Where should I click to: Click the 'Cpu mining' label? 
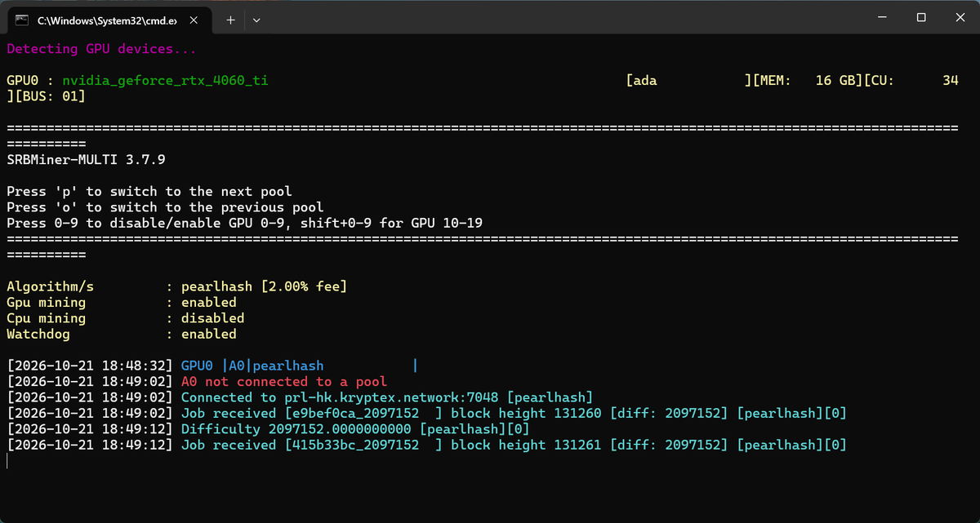(x=46, y=318)
